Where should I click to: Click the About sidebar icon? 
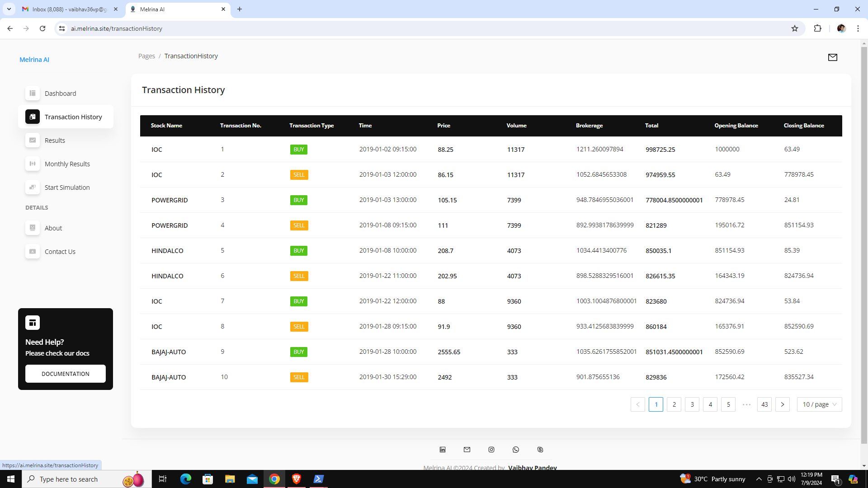(33, 228)
